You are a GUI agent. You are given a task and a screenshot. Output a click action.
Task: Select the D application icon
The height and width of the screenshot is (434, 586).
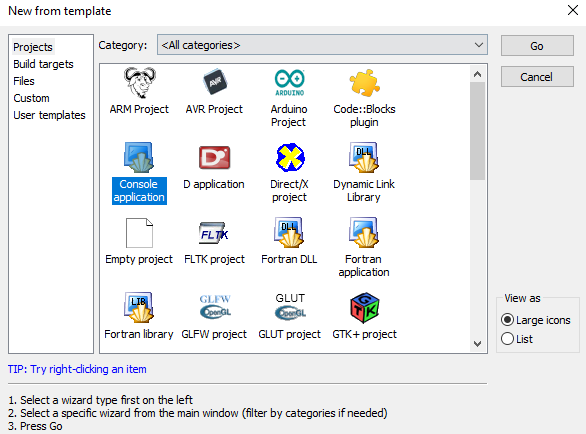(215, 157)
